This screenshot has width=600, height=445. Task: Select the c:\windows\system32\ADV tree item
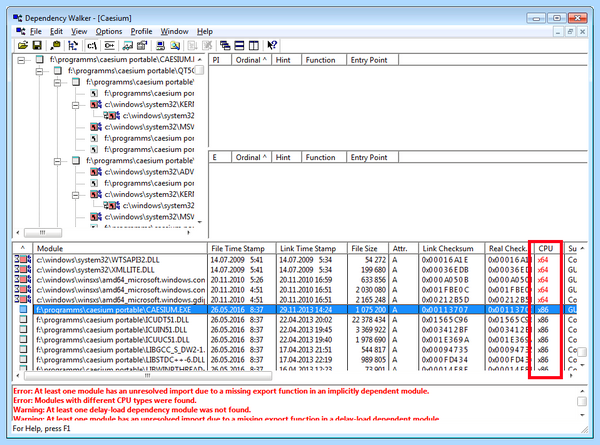tap(150, 172)
